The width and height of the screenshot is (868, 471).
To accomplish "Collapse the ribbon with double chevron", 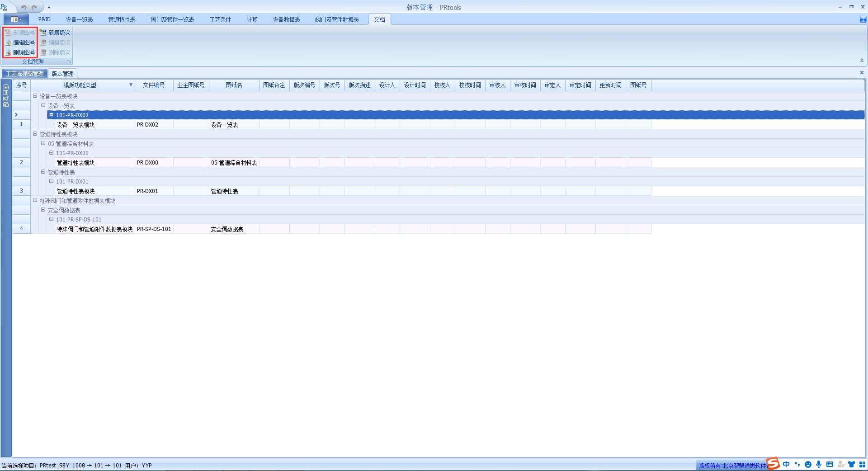I will pyautogui.click(x=862, y=61).
